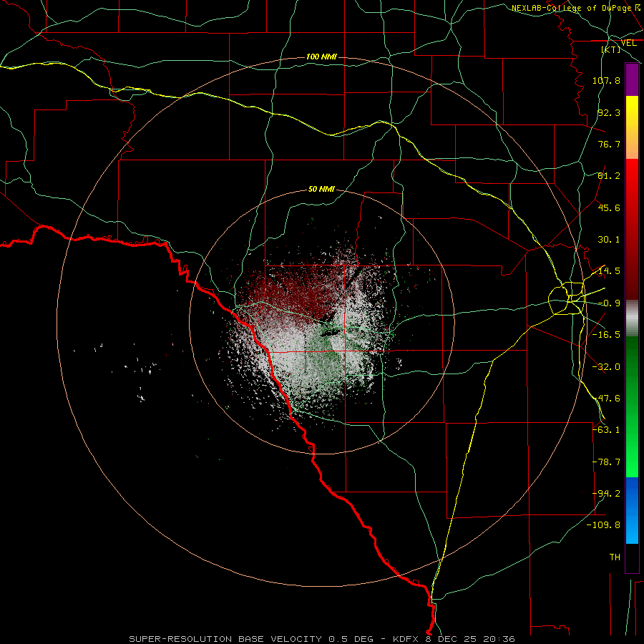Click the NEXLAB-College of DuPage credit text
The height and width of the screenshot is (644, 644).
tap(571, 8)
